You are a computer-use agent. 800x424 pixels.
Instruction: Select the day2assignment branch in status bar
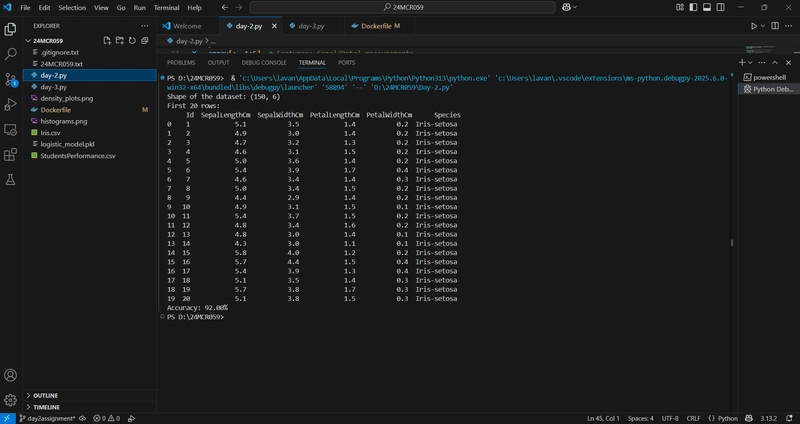click(x=47, y=418)
